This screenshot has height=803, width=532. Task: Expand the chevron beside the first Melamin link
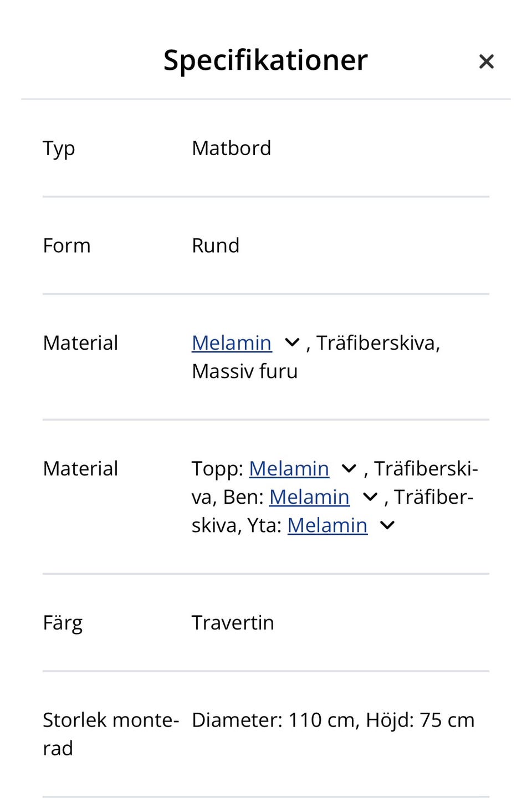pos(292,343)
